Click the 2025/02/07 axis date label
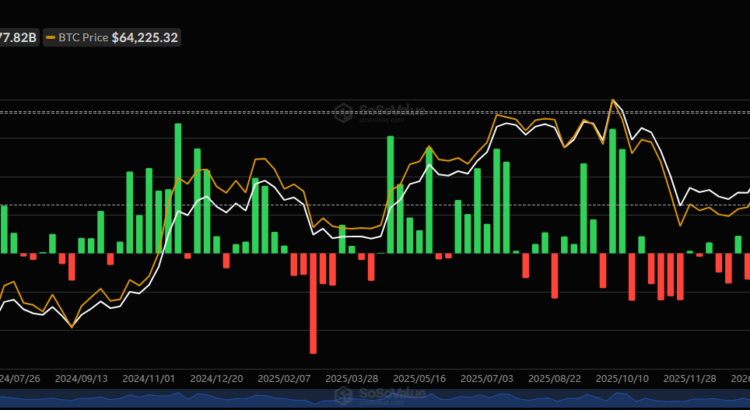750x410 pixels. point(284,379)
